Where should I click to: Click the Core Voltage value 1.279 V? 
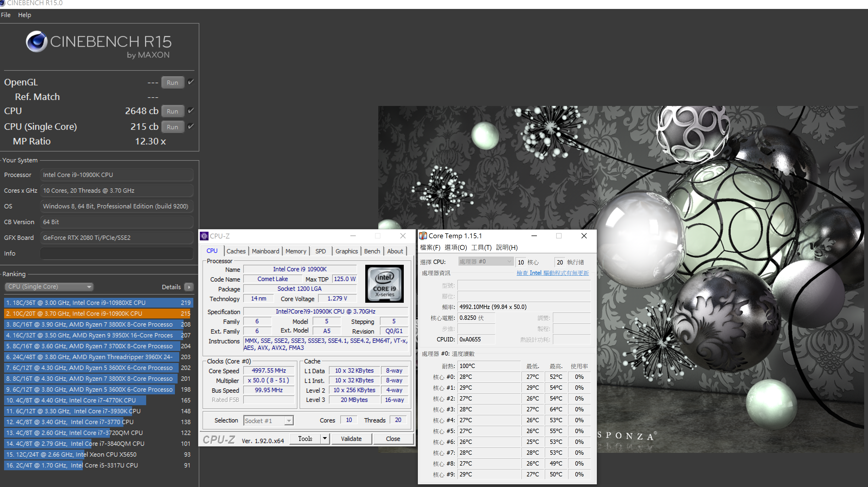[337, 298]
